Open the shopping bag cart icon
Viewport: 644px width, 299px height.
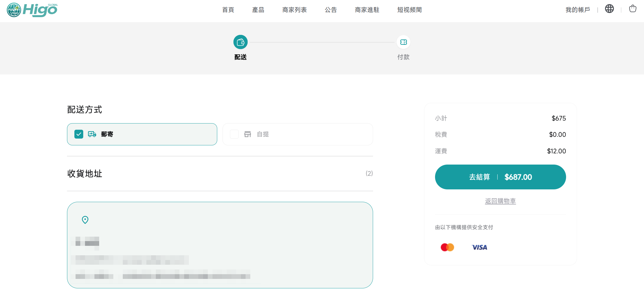click(632, 9)
